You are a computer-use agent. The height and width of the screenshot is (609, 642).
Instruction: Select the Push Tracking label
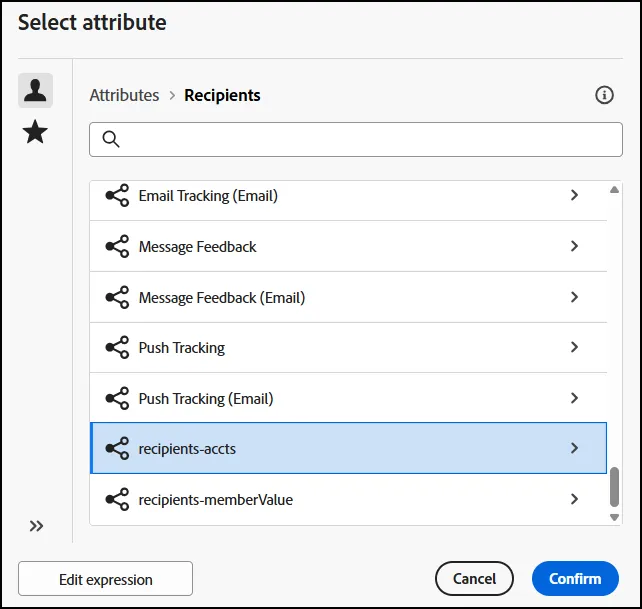[x=182, y=348]
